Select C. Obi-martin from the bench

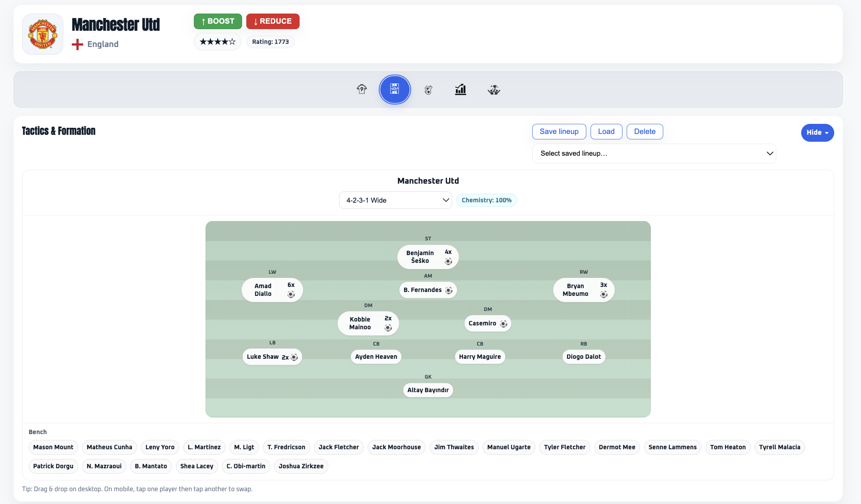246,466
